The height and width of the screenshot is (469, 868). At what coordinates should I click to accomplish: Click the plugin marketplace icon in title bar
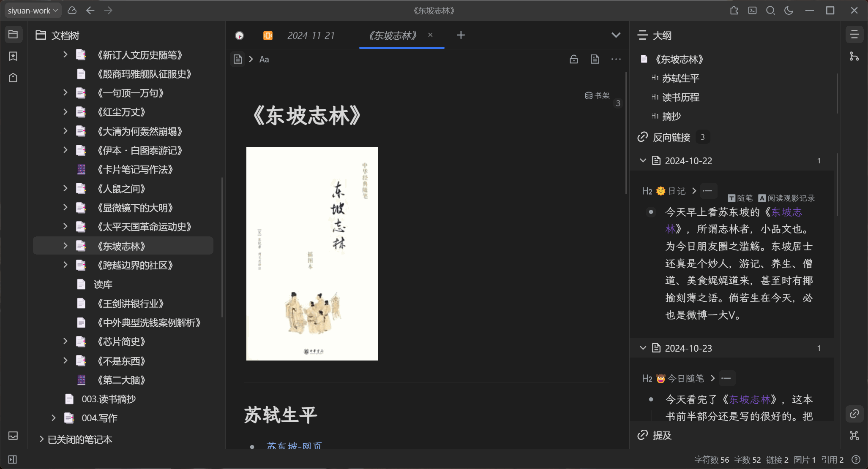[734, 11]
